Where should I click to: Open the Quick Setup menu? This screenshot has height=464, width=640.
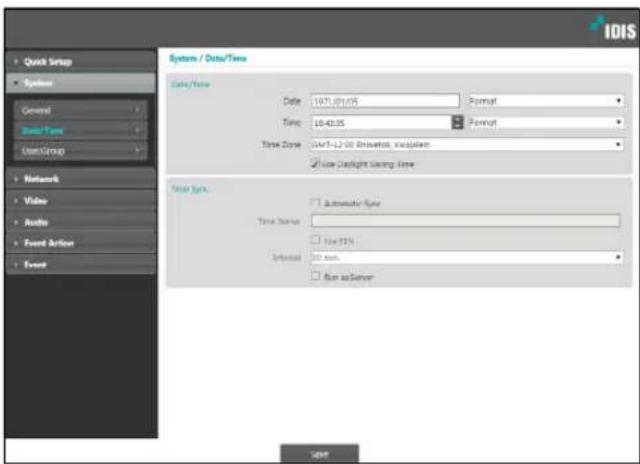click(81, 62)
